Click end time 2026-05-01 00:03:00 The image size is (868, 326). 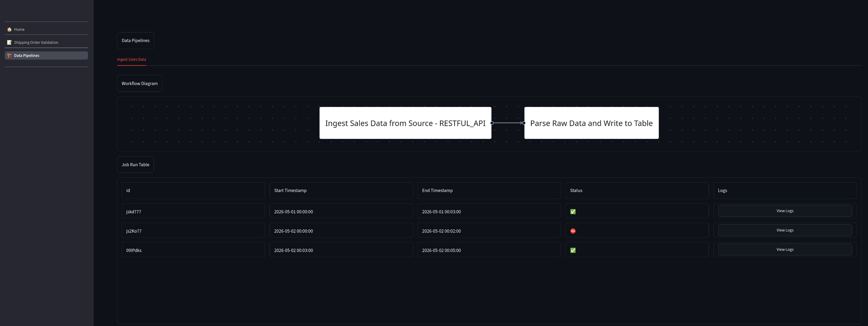click(489, 211)
